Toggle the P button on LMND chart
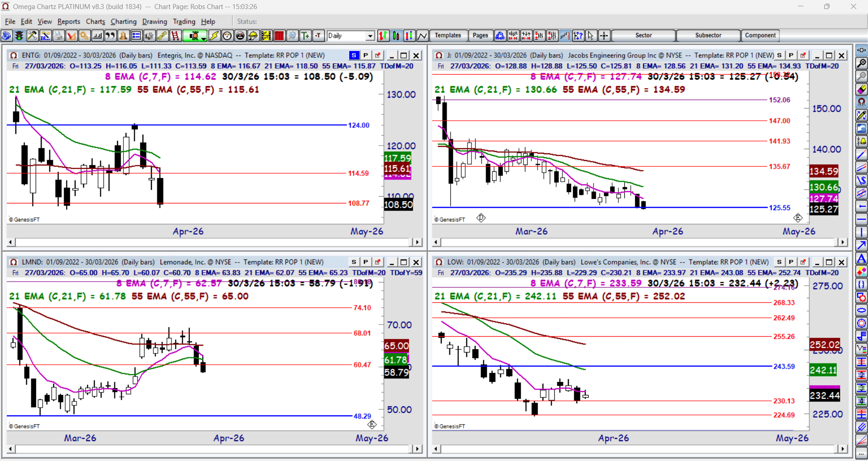The width and height of the screenshot is (868, 461). [x=366, y=262]
